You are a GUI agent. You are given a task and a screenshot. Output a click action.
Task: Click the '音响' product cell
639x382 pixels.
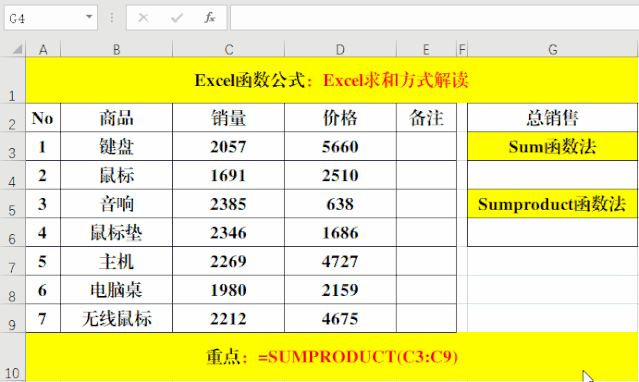coord(117,203)
